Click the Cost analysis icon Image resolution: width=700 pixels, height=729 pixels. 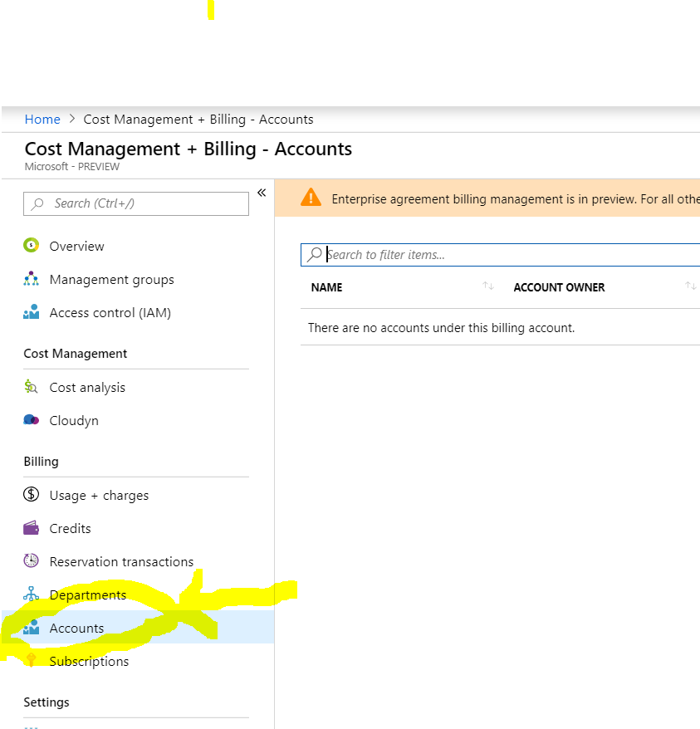pos(32,386)
